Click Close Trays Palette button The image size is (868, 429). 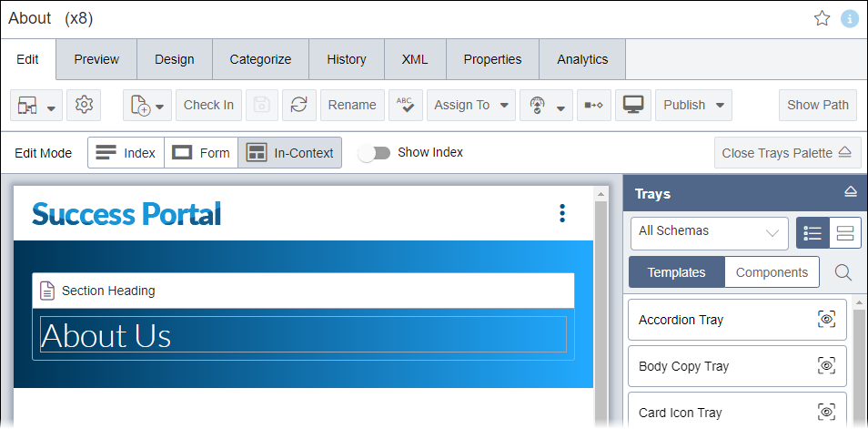pyautogui.click(x=788, y=153)
